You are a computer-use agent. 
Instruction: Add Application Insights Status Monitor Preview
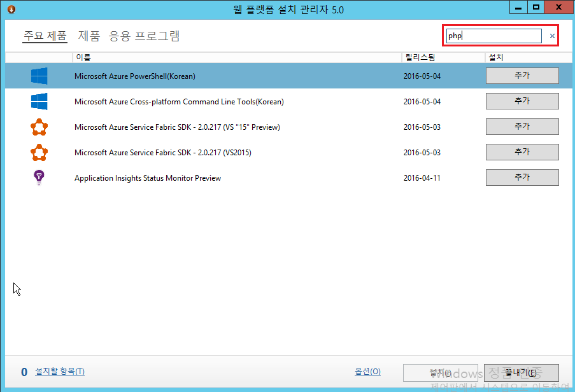pos(522,178)
